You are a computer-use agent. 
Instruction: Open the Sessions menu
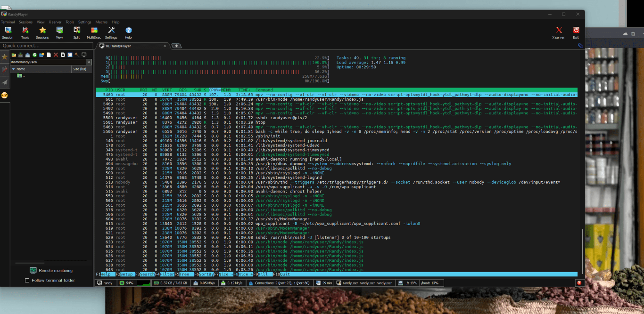click(26, 22)
